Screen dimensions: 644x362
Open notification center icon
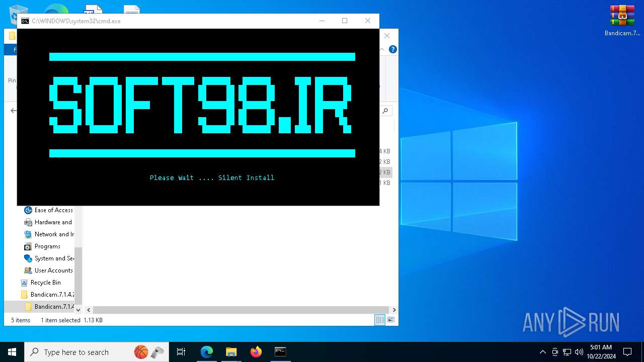click(627, 352)
